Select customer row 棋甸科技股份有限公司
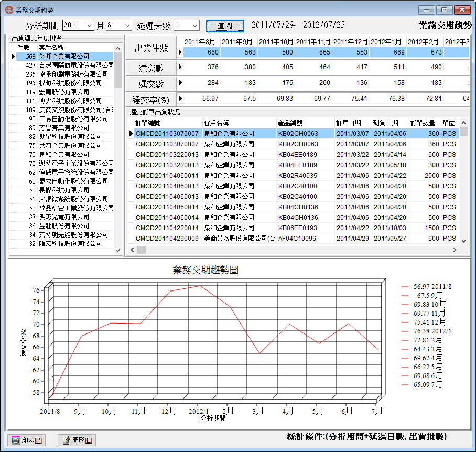476x452 pixels. tap(64, 83)
